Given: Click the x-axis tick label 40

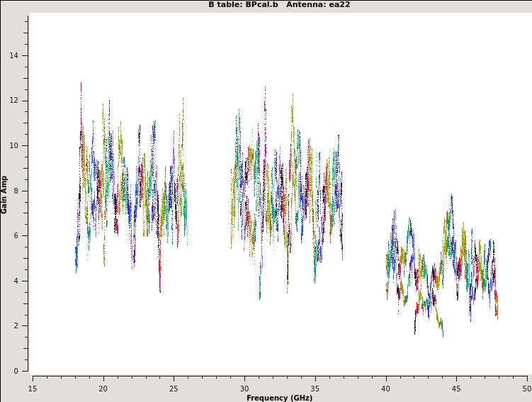Looking at the screenshot, I should pyautogui.click(x=386, y=389).
